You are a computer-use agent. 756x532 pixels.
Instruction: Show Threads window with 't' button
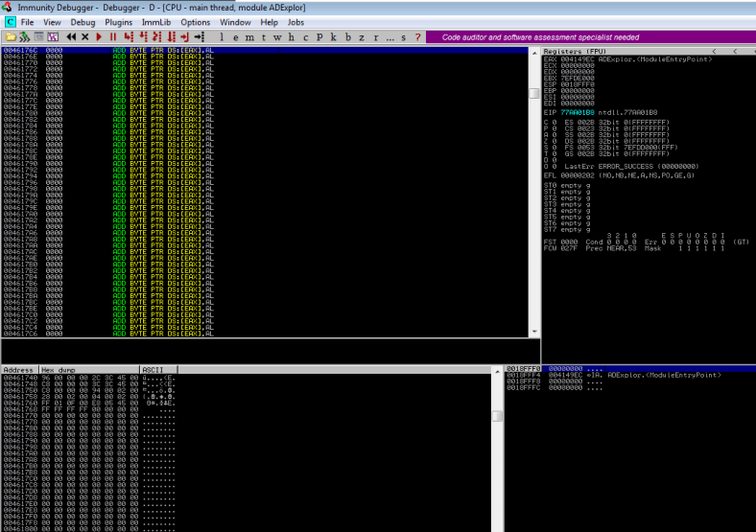pyautogui.click(x=263, y=36)
